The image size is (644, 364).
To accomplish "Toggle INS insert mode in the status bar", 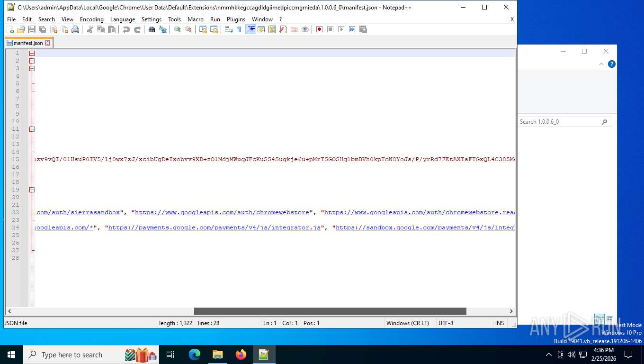I will point(500,323).
